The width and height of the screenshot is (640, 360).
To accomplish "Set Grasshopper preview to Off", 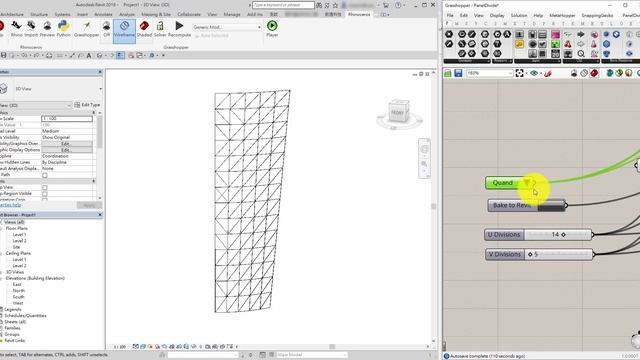I will [107, 29].
